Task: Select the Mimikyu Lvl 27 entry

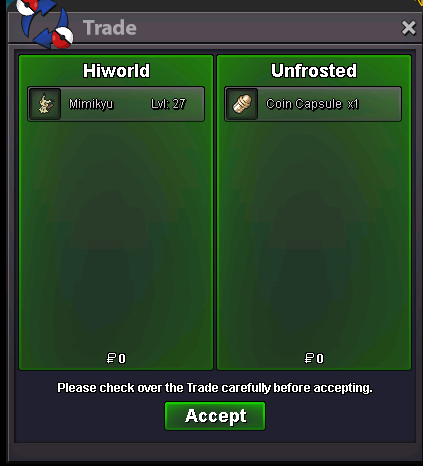Action: coord(116,104)
